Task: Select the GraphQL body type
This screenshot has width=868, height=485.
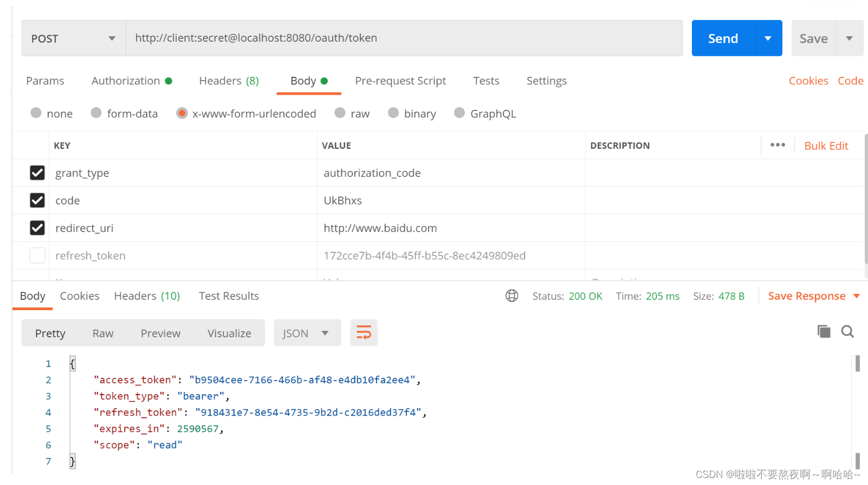Action: click(x=459, y=113)
